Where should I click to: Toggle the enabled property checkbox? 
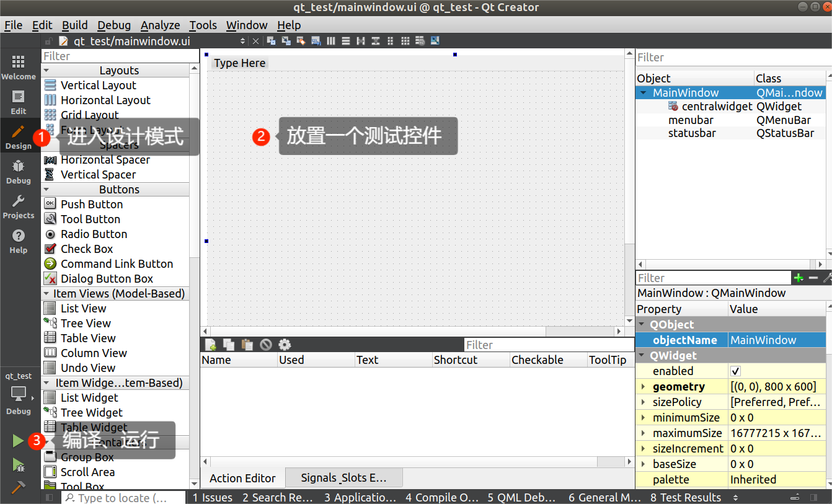point(736,371)
